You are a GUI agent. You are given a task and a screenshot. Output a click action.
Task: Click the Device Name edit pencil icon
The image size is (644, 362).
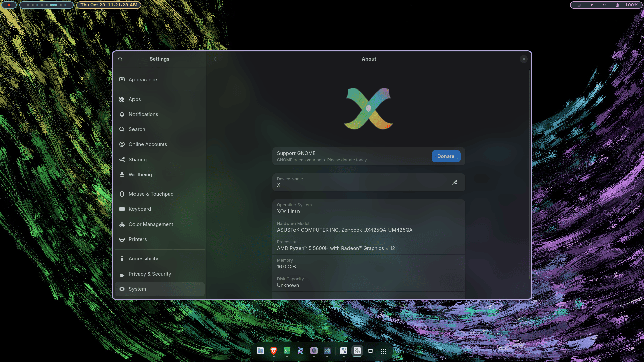pos(455,182)
